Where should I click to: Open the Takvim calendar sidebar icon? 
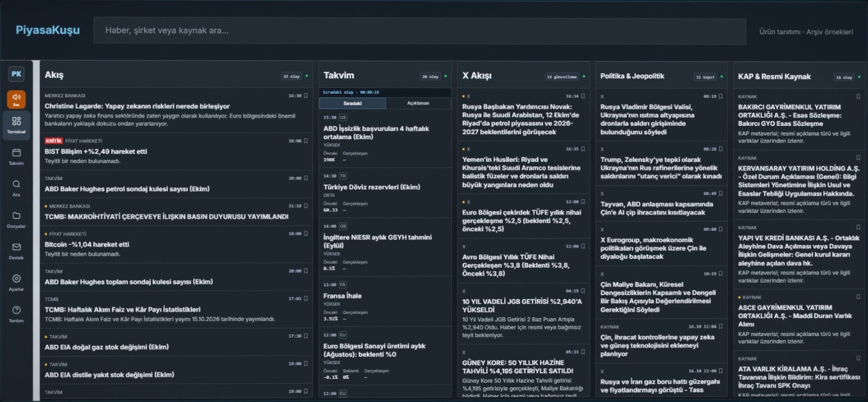(x=16, y=157)
